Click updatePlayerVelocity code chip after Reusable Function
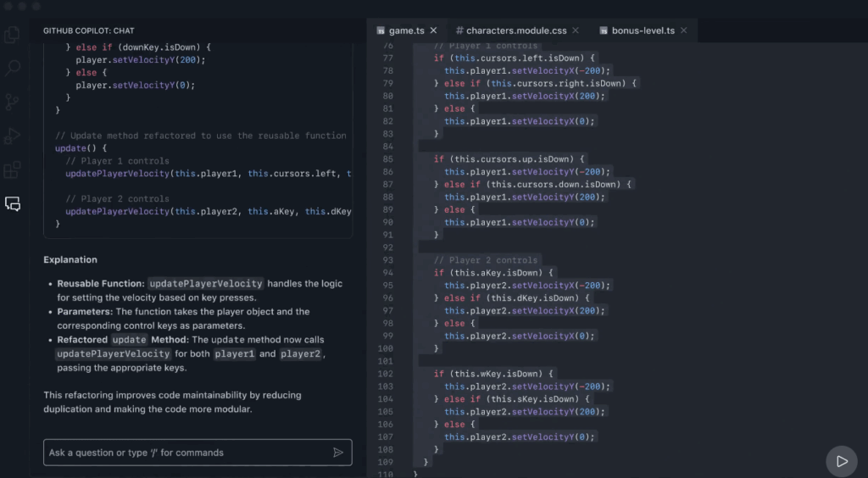The width and height of the screenshot is (868, 478). 206,284
